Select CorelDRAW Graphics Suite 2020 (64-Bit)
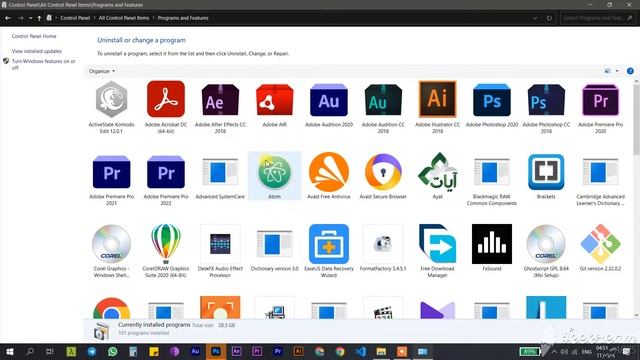 [x=166, y=251]
